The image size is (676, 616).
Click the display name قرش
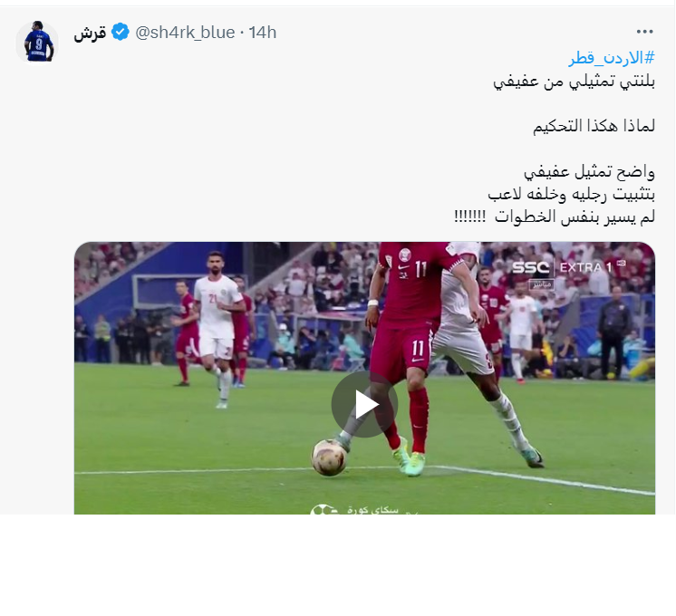(x=90, y=33)
